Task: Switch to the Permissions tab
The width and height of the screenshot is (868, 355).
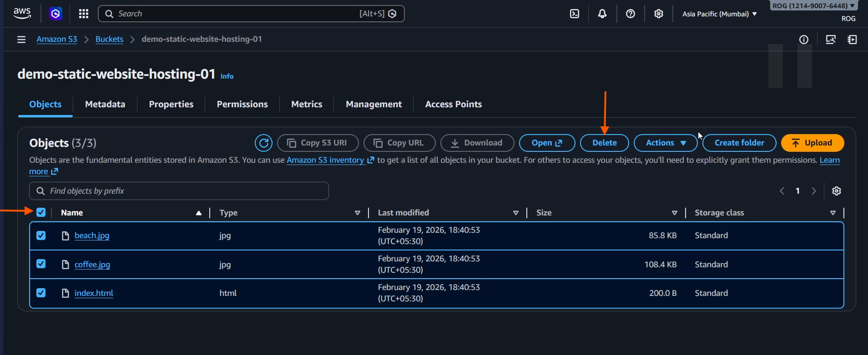Action: pyautogui.click(x=242, y=104)
